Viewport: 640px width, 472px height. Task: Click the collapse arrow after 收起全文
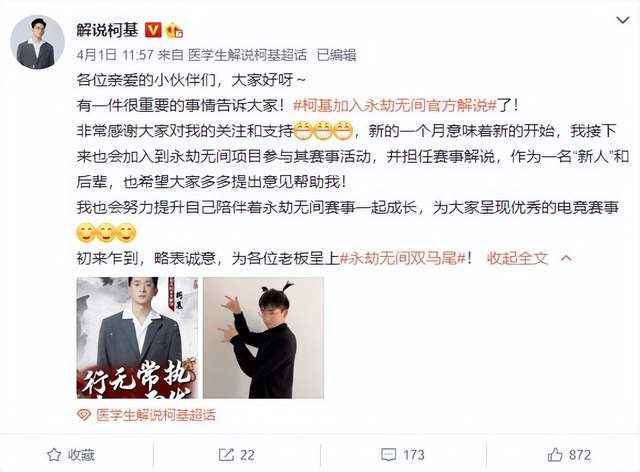coord(566,258)
